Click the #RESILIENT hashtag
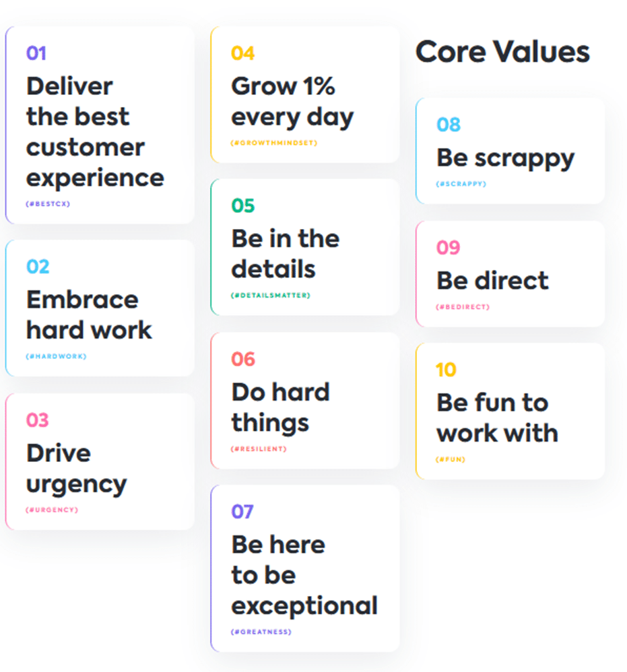The width and height of the screenshot is (627, 672). (259, 448)
